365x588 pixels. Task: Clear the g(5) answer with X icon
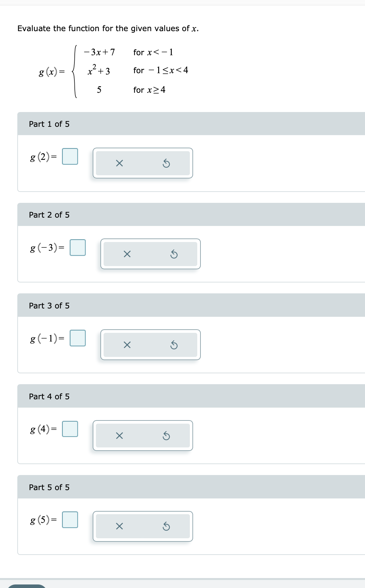pos(119,526)
